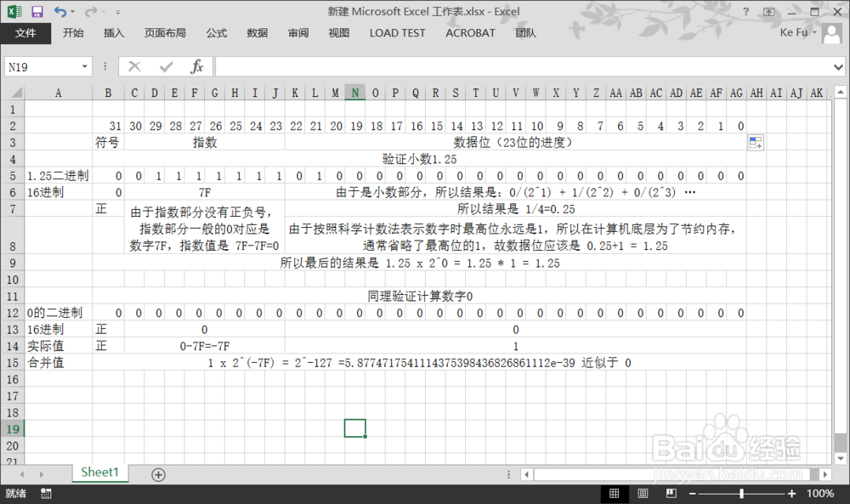Click the Ribbon Display Options icon

(x=767, y=12)
